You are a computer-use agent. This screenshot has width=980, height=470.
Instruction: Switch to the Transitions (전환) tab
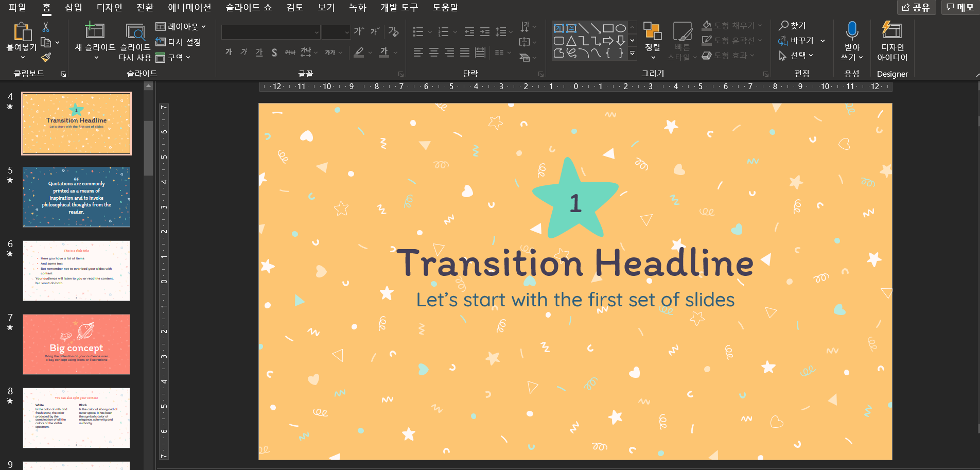pos(145,7)
